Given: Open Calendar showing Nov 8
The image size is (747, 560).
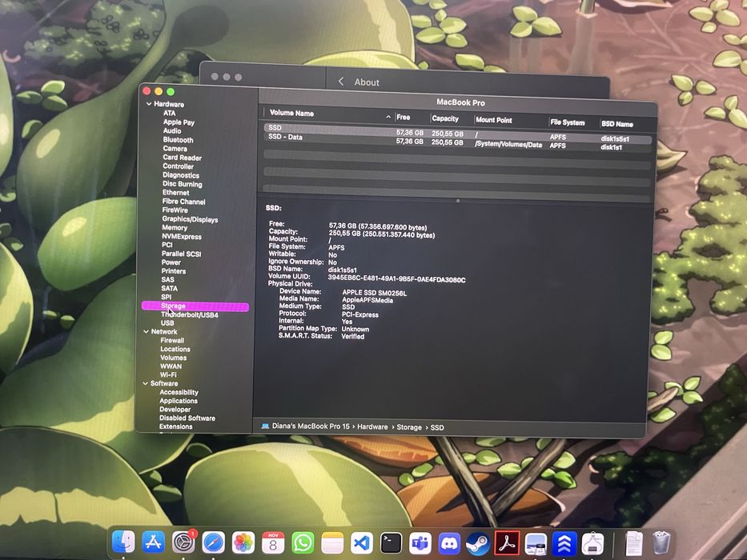Looking at the screenshot, I should tap(273, 543).
